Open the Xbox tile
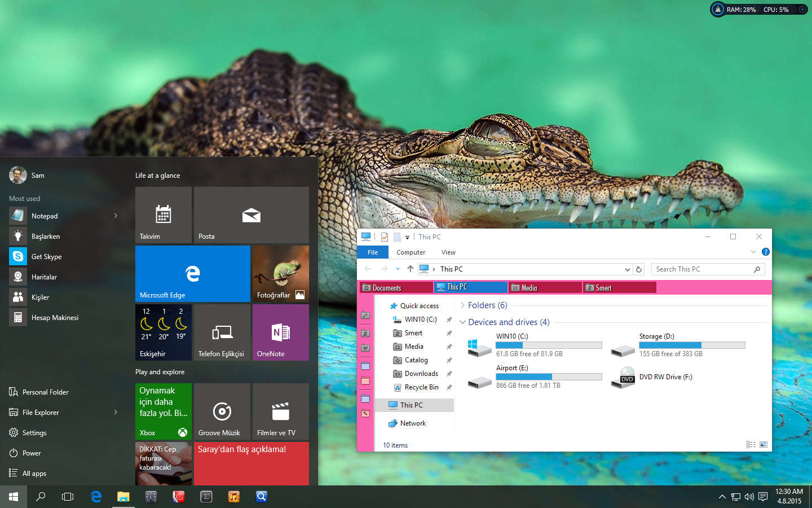 point(164,411)
